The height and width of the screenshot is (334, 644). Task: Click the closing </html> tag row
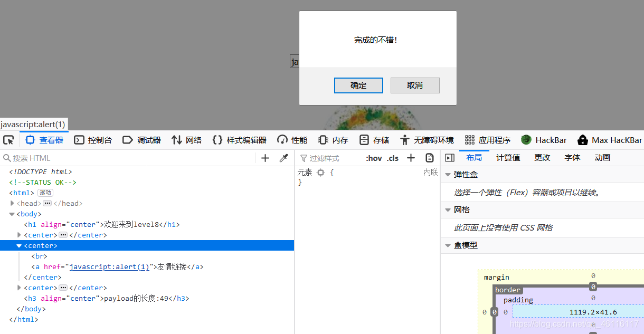pyautogui.click(x=147, y=319)
